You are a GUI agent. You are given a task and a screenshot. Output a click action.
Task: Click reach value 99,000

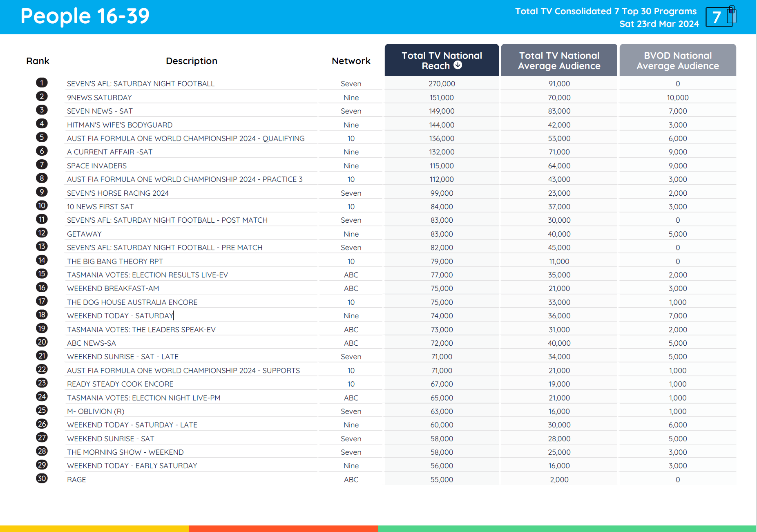[x=442, y=193]
